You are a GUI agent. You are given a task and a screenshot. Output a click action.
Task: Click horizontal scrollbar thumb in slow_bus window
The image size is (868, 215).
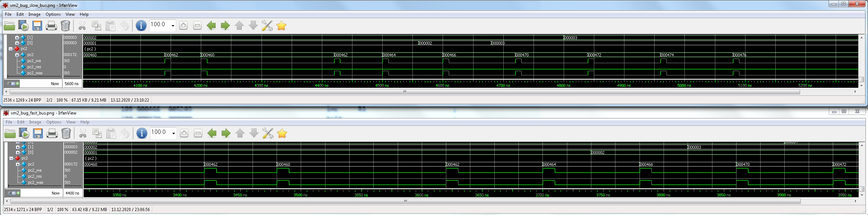coord(405,92)
